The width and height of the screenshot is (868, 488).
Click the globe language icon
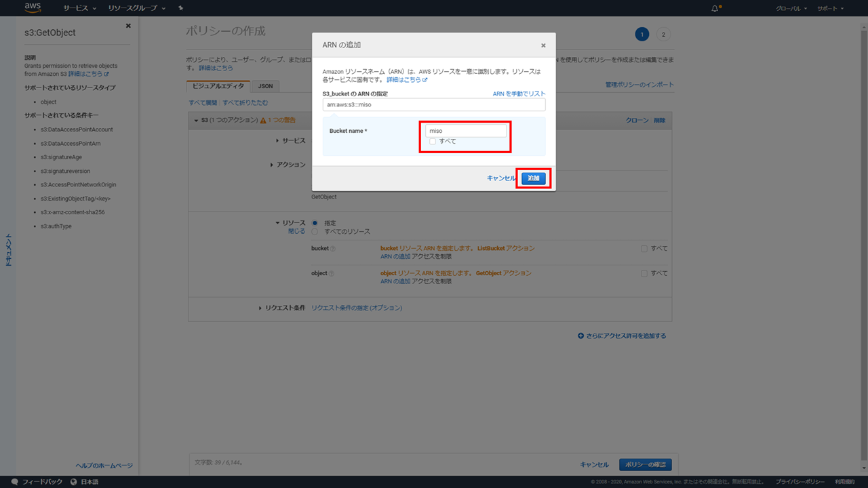point(73,482)
